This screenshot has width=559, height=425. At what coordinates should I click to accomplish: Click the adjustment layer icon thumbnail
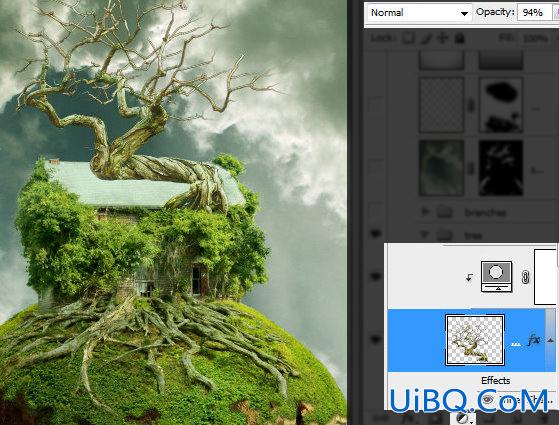tap(496, 276)
